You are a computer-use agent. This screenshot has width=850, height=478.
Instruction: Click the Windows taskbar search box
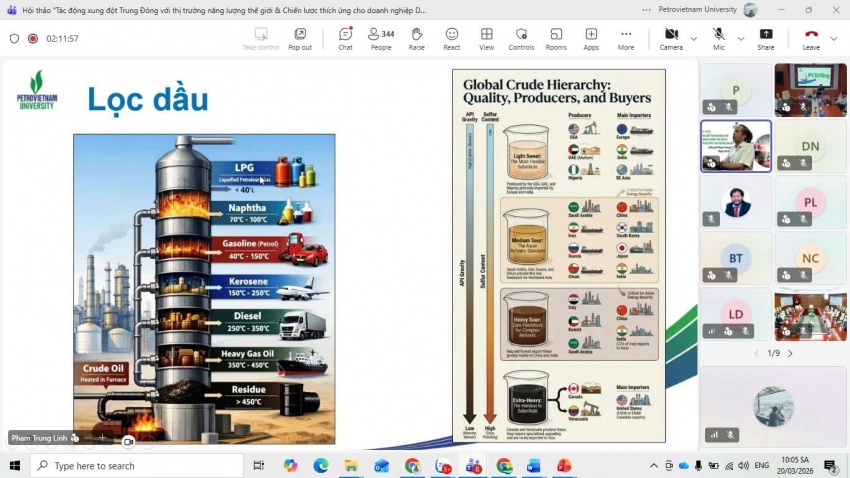[x=140, y=466]
